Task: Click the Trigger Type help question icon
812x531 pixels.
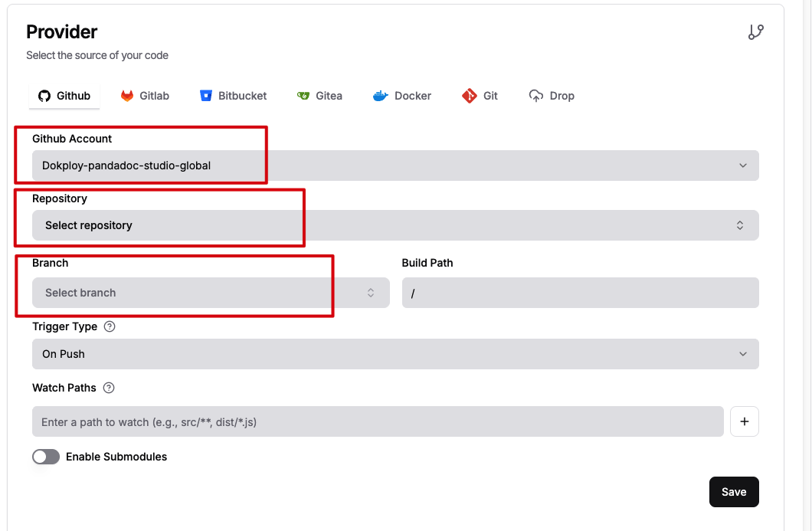Action: (110, 327)
